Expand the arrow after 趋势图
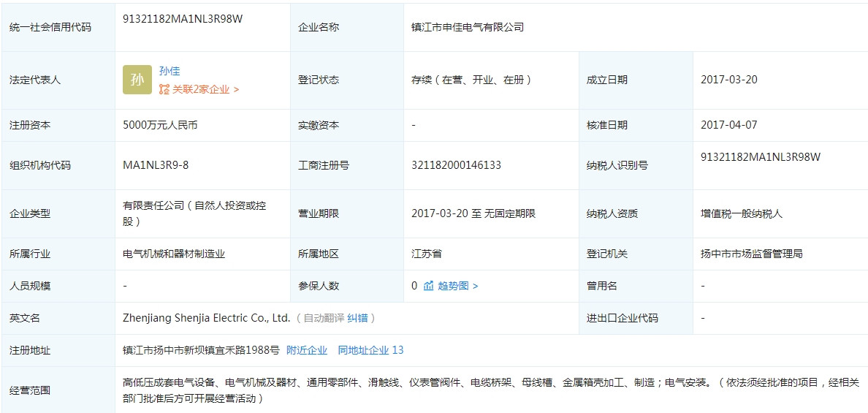This screenshot has width=868, height=413. click(x=476, y=286)
